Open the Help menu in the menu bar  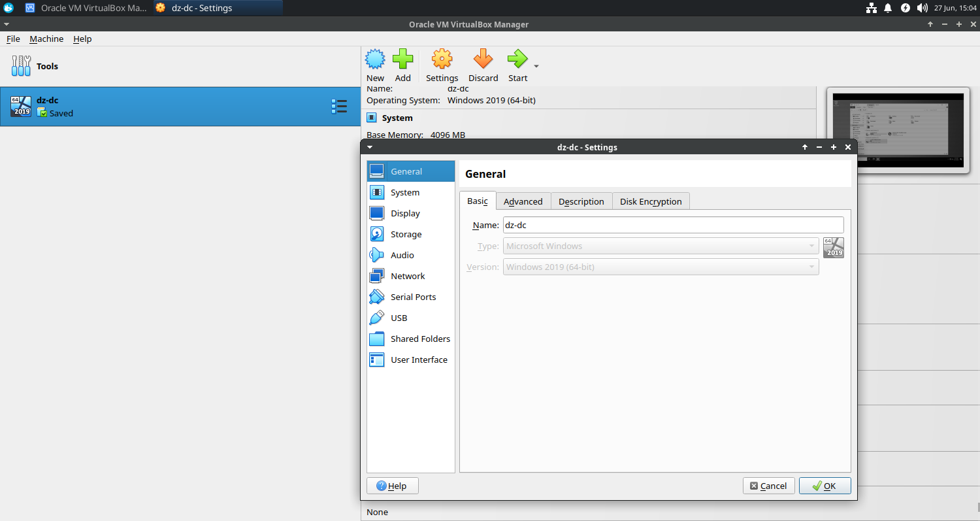click(82, 39)
